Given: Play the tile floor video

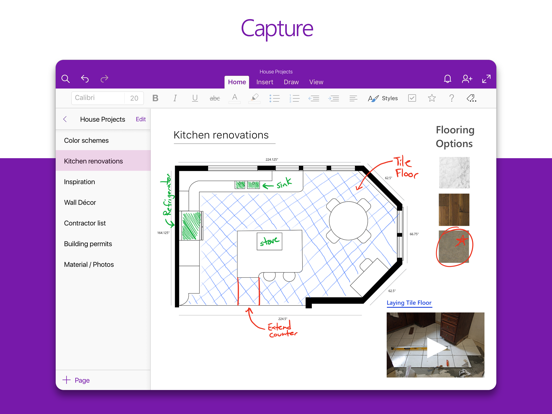Looking at the screenshot, I should 435,345.
